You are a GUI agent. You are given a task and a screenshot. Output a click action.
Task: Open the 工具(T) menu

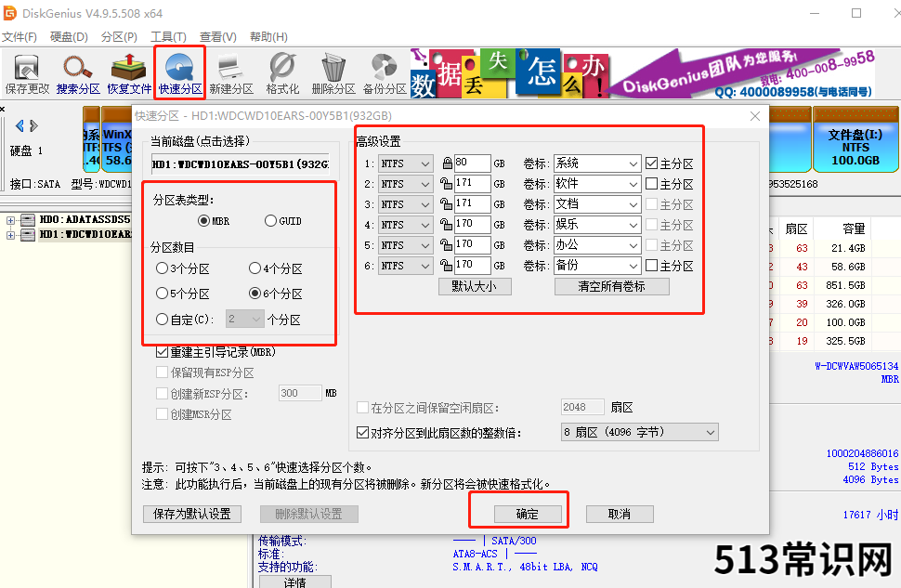tap(168, 37)
